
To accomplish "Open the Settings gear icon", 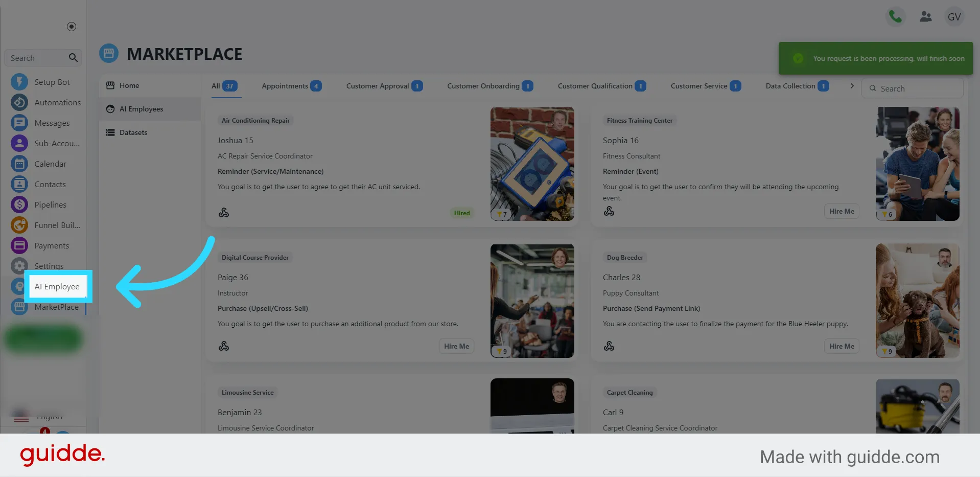I will pos(19,266).
